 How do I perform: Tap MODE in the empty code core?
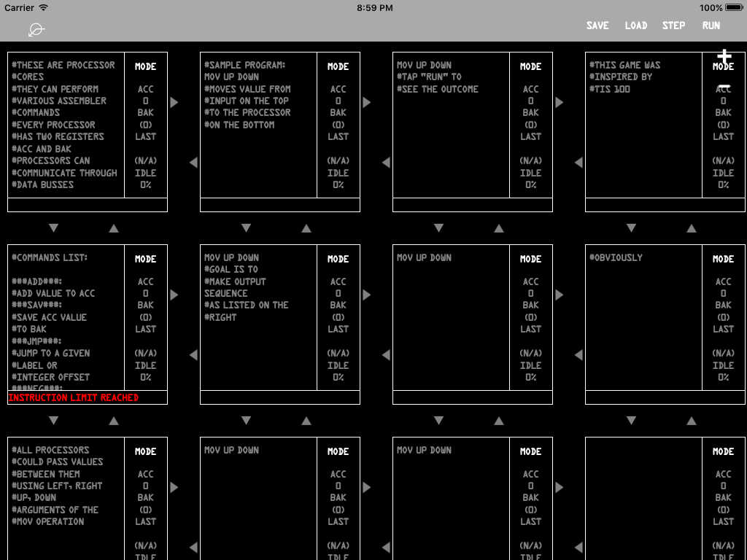tap(723, 451)
